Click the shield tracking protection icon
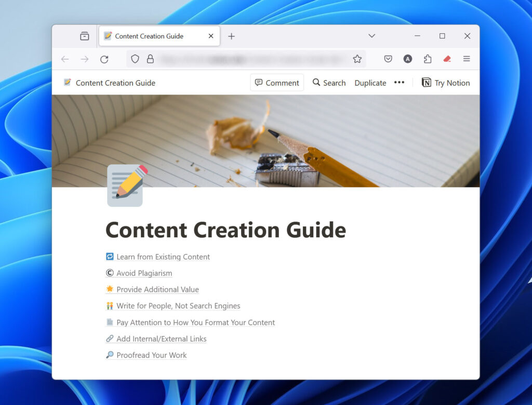The height and width of the screenshot is (405, 532). tap(135, 59)
